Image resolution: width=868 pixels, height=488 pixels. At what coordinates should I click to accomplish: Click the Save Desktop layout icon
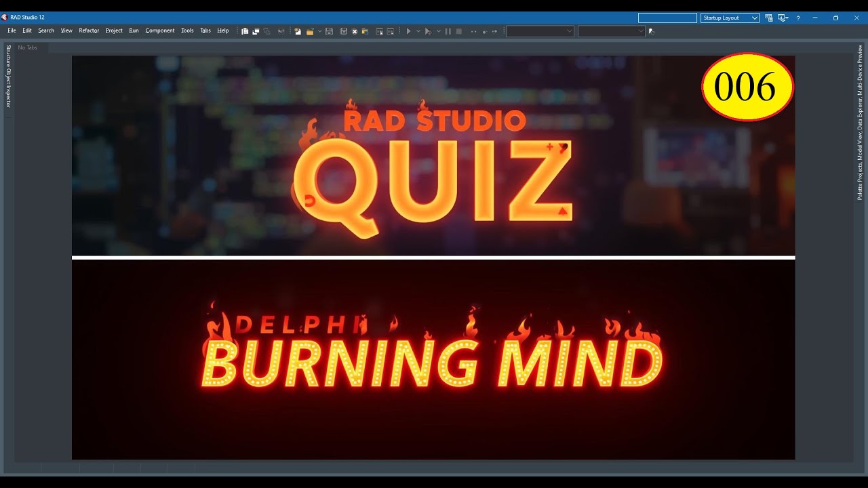(769, 18)
